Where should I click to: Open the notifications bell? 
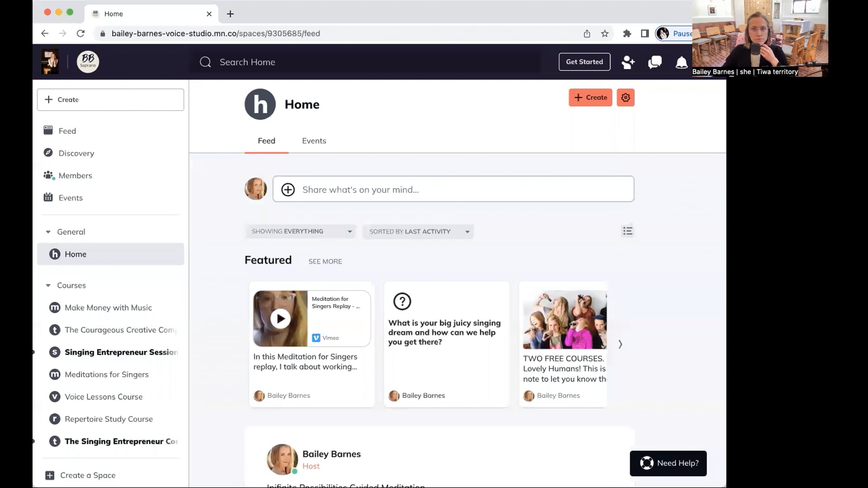click(681, 62)
